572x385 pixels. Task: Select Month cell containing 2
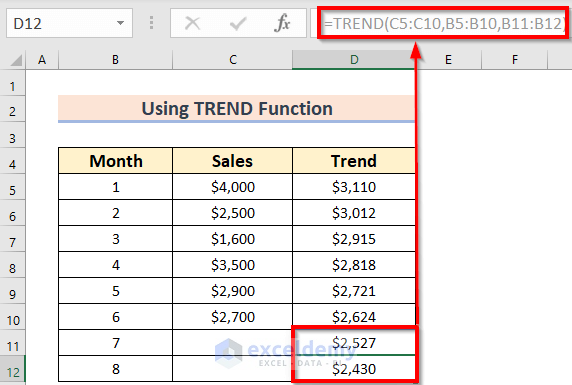(116, 213)
